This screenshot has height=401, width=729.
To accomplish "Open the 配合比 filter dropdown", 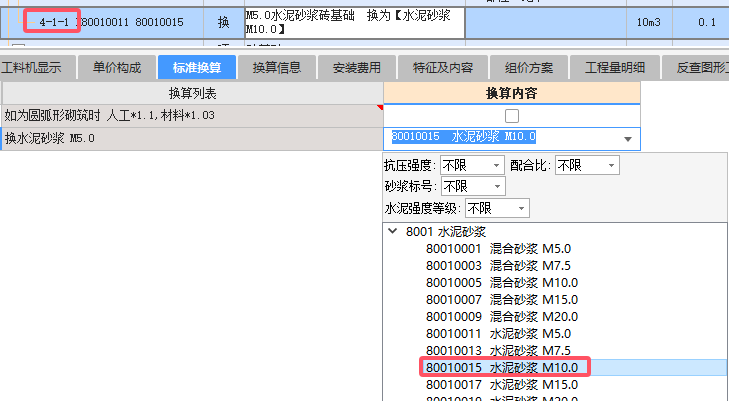I will pos(587,165).
